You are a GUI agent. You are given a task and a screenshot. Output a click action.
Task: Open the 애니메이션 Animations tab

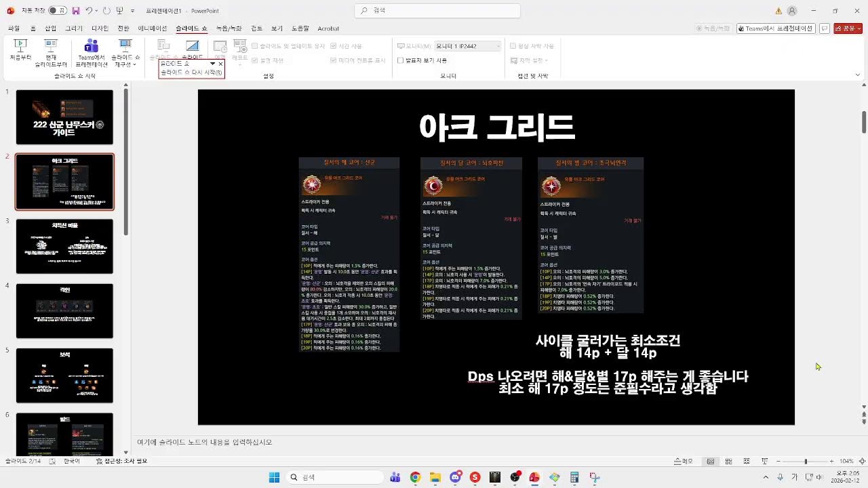click(x=152, y=28)
